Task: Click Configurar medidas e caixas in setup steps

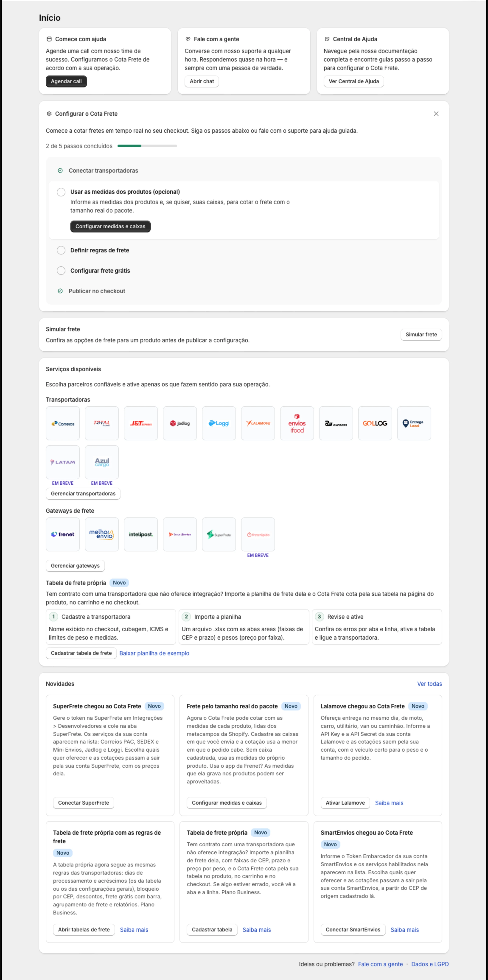Action: (110, 226)
